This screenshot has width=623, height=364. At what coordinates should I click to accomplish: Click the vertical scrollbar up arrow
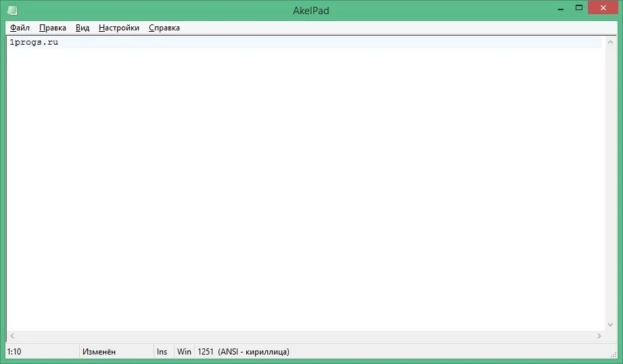[610, 42]
